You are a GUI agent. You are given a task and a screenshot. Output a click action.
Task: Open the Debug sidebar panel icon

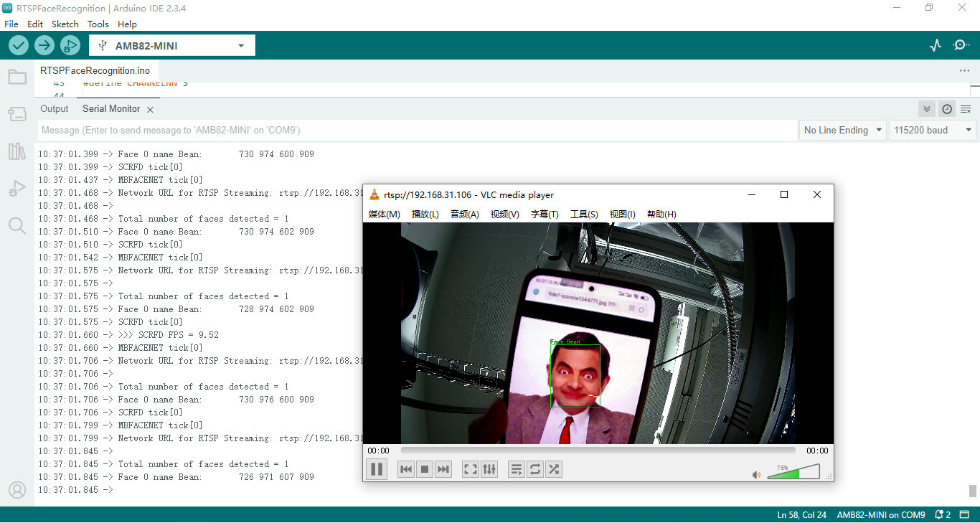pos(17,189)
